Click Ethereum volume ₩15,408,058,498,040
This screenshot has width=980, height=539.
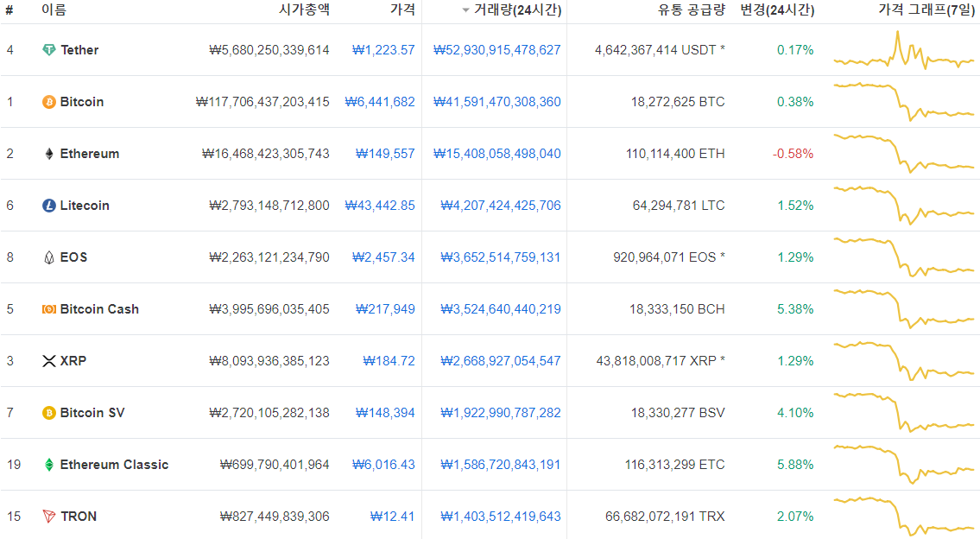tap(496, 154)
